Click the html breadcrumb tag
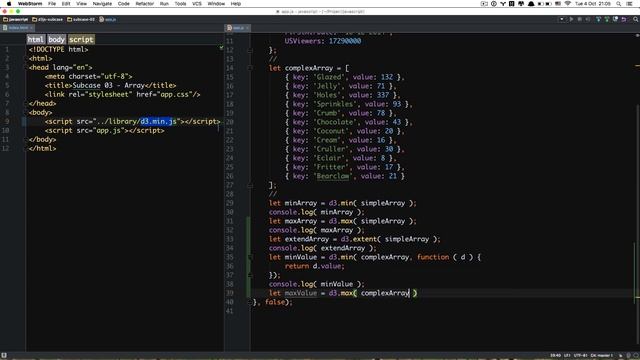640x360 pixels. (x=36, y=39)
